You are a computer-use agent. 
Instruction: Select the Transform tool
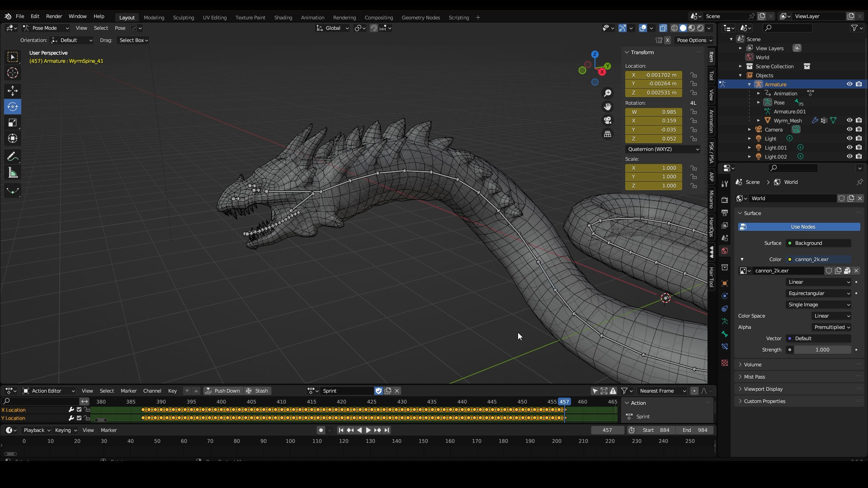(x=13, y=138)
